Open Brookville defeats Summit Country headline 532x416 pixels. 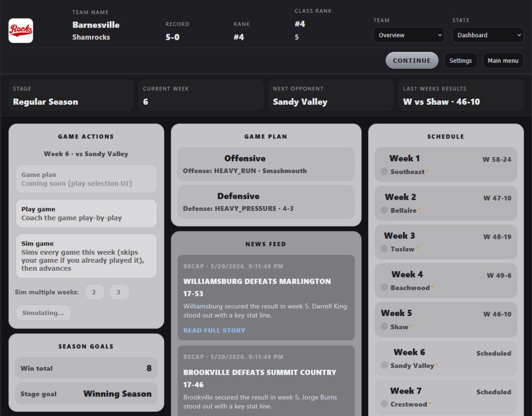(260, 378)
